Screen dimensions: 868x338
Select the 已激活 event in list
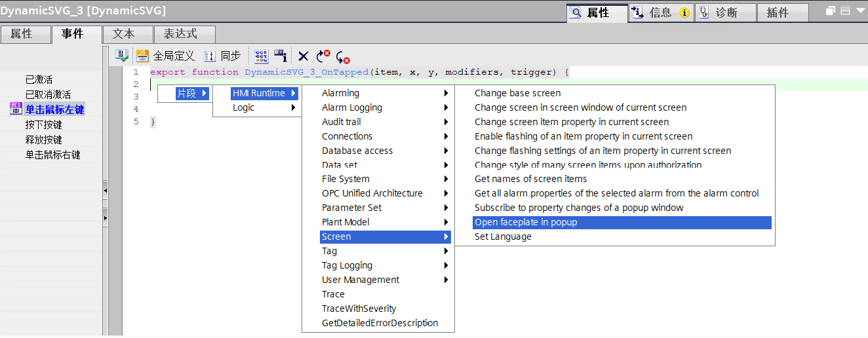coord(39,79)
